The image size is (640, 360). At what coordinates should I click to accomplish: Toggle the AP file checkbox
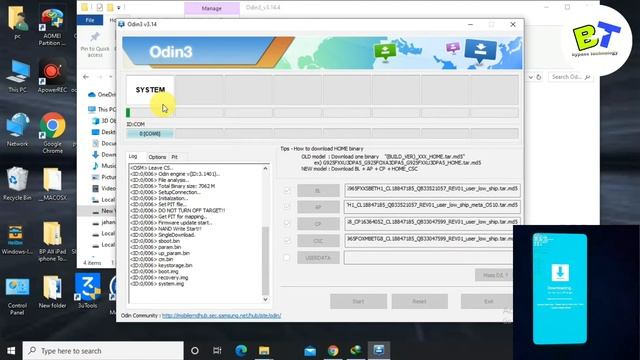(x=287, y=207)
